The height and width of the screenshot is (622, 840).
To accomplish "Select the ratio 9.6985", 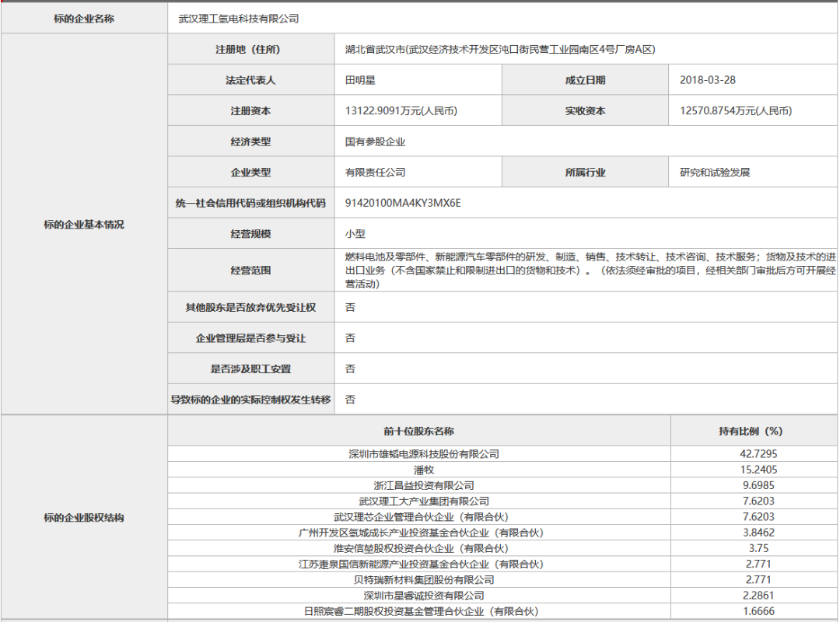I will click(x=758, y=485).
